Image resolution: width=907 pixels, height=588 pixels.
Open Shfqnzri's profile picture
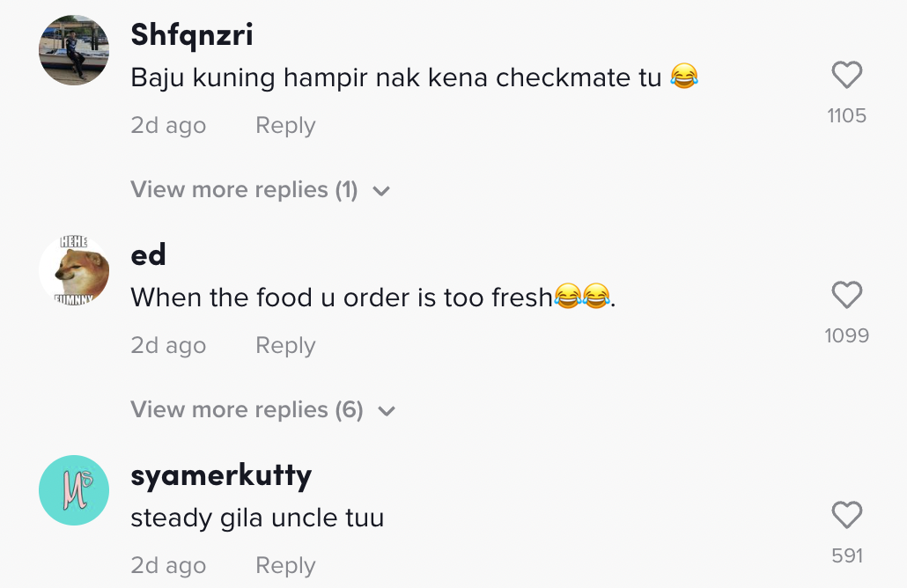coord(74,50)
